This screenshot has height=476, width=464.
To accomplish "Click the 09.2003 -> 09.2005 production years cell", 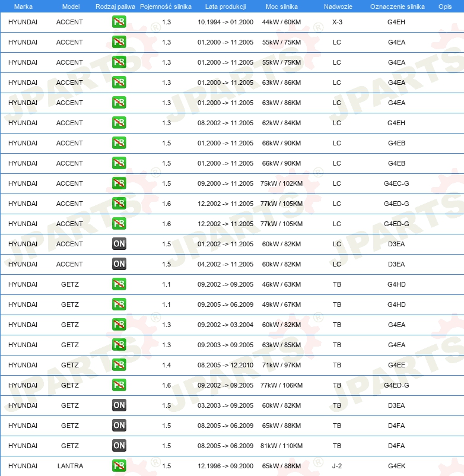I will point(225,345).
